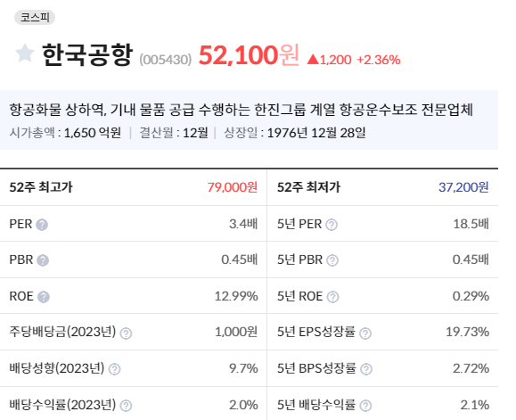
Task: Click the 배당수익률 value 2.0%
Action: pos(243,405)
